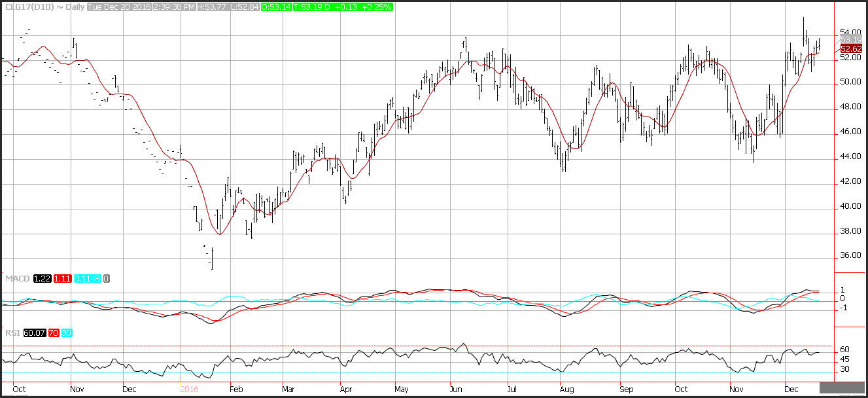The height and width of the screenshot is (398, 868).
Task: Click the gray 53.19 last price tag
Action: (850, 40)
